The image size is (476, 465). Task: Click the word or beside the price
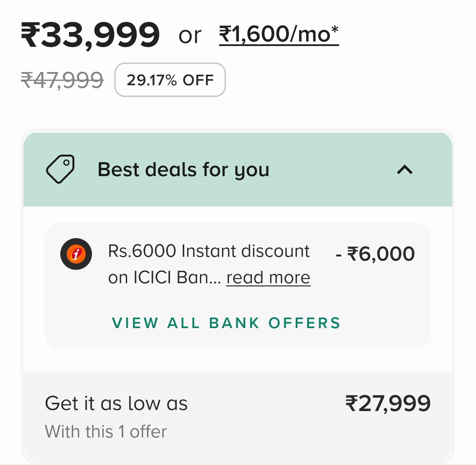[x=190, y=36]
